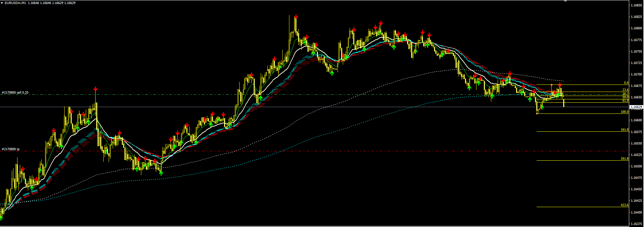Select Fibonacci level label 0.0

click(x=626, y=83)
